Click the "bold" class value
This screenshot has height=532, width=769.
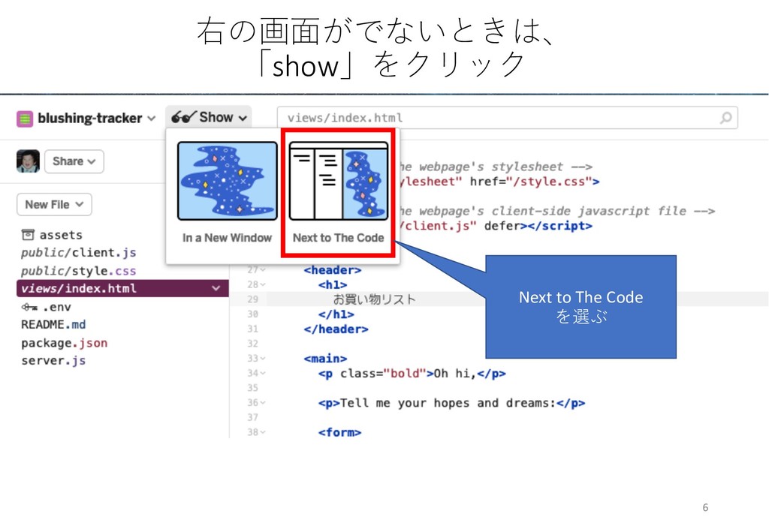coord(405,374)
